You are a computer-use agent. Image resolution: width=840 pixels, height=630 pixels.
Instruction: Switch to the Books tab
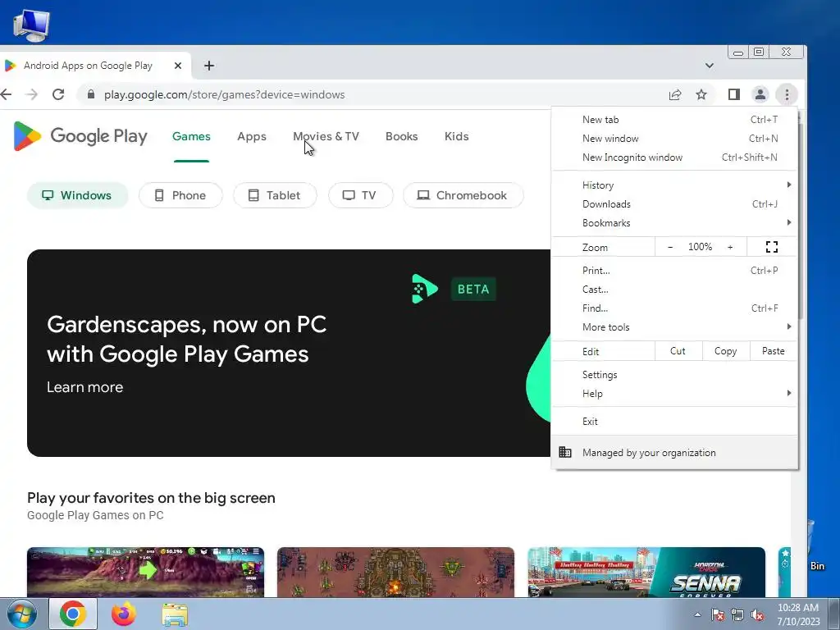401,137
